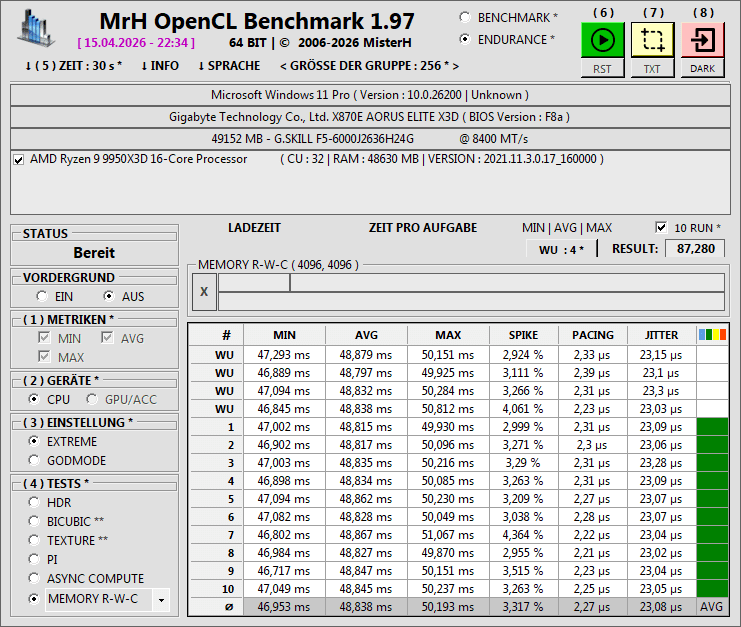Viewport: 741px width, 627px height.
Task: Click the Windows 11 Pro version info bar
Action: point(370,95)
